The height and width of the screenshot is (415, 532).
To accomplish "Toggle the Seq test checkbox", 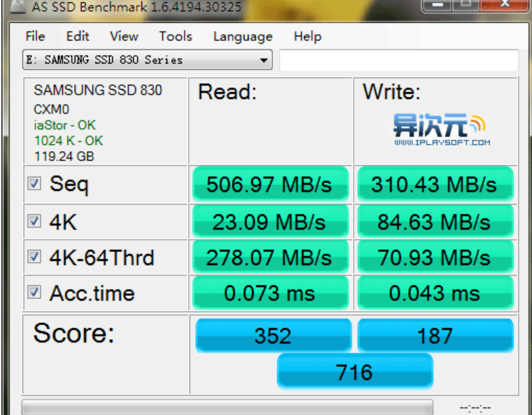I will [33, 184].
